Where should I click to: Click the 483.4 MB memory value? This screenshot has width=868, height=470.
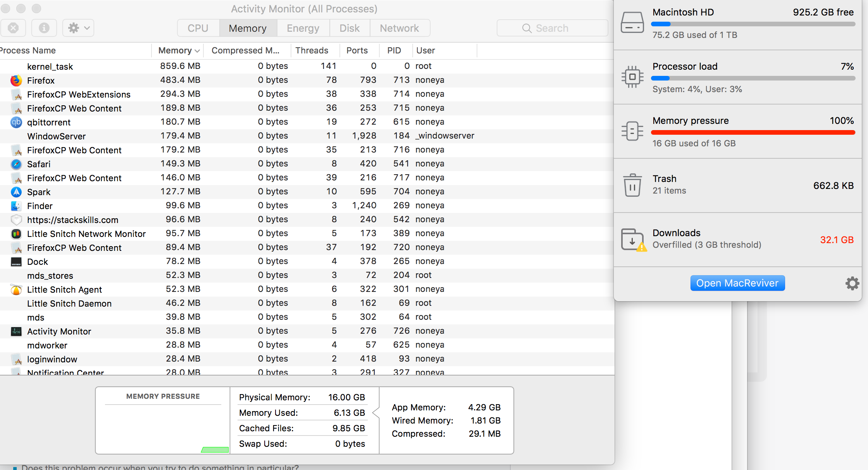click(x=180, y=80)
